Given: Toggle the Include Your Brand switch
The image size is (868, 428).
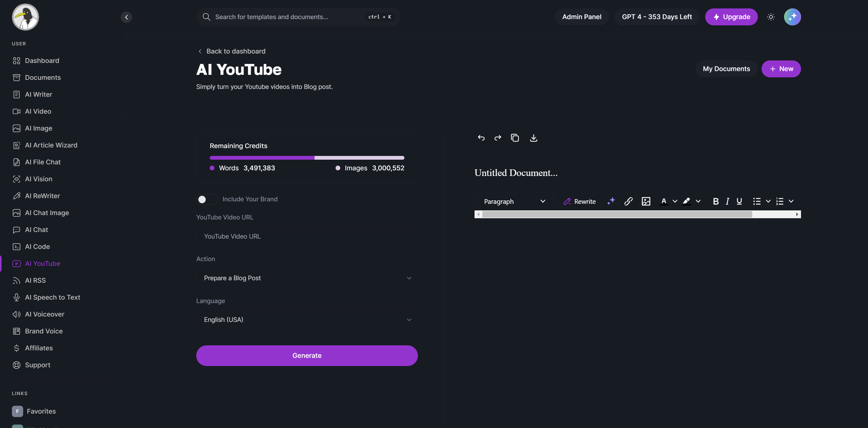Looking at the screenshot, I should (207, 199).
